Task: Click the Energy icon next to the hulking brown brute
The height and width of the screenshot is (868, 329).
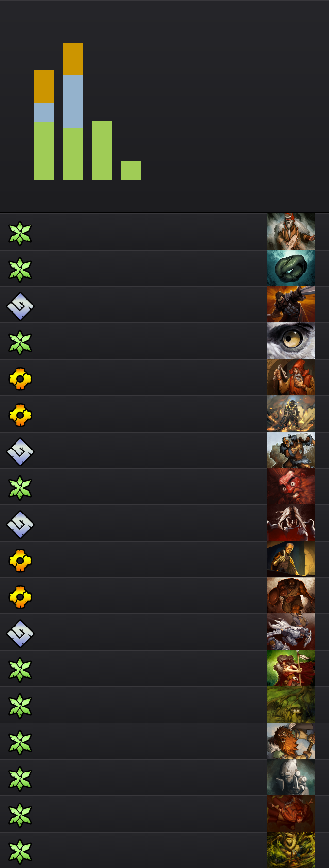Action: tap(20, 597)
